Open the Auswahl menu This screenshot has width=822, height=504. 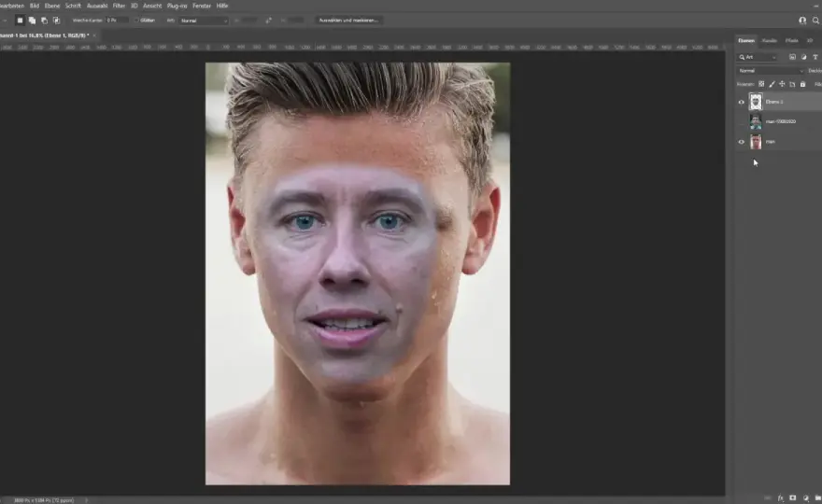point(97,6)
